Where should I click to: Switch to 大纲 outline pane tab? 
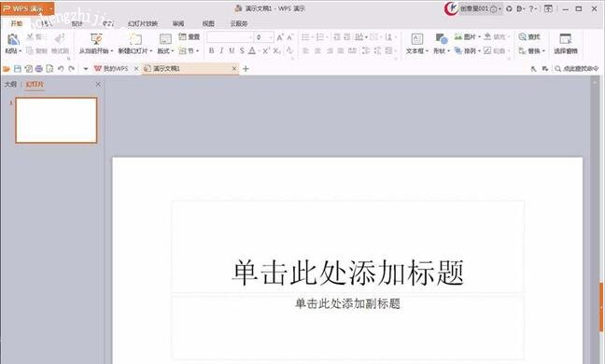click(10, 84)
